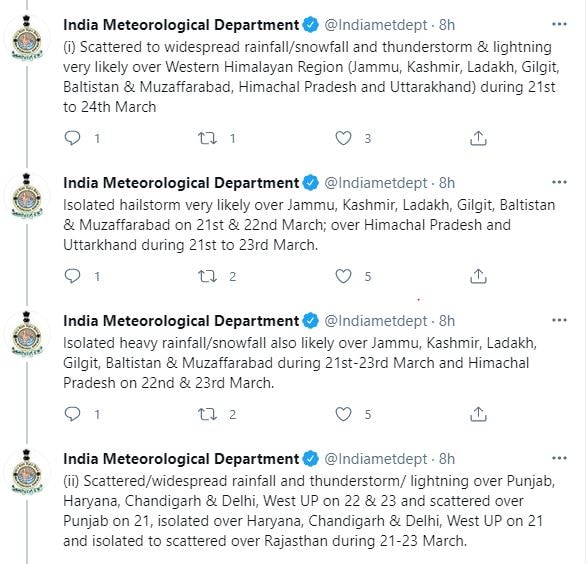Image resolution: width=588 pixels, height=564 pixels.
Task: Retweet the isolated heavy rainfall/snowfall tweet
Action: (207, 414)
